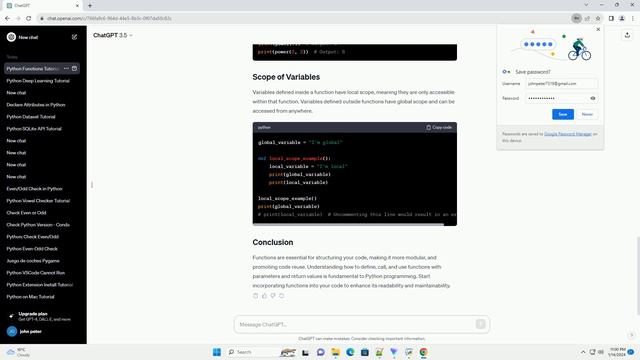Open a new browser tab
Viewport: 640px width, 360px height.
click(90, 6)
